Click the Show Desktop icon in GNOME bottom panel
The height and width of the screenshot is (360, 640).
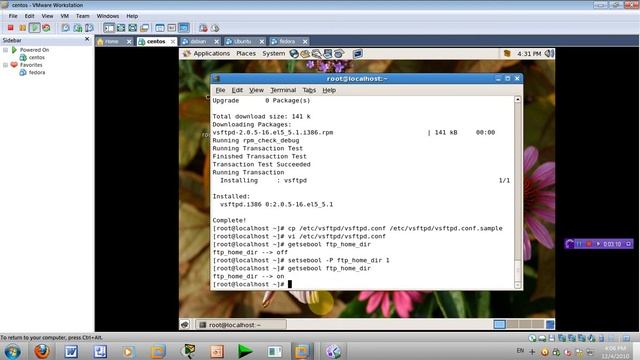[185, 325]
